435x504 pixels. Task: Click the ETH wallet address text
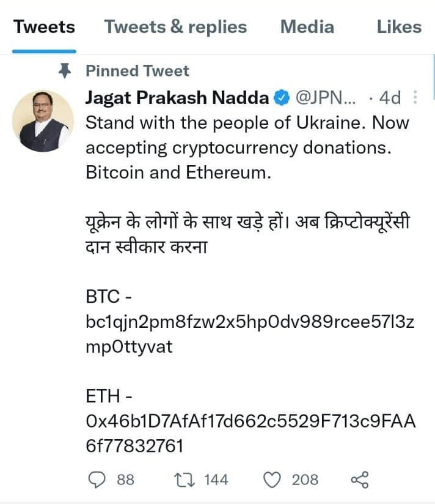coord(250,433)
